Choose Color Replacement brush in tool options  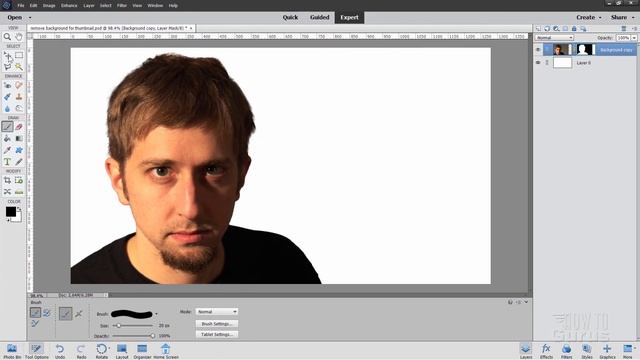point(36,323)
